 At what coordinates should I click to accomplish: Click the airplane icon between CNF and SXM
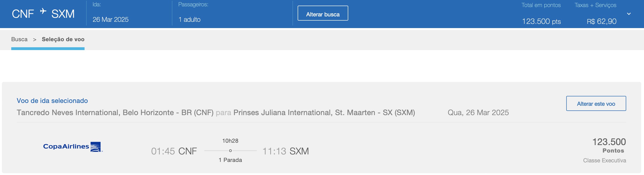click(x=43, y=11)
